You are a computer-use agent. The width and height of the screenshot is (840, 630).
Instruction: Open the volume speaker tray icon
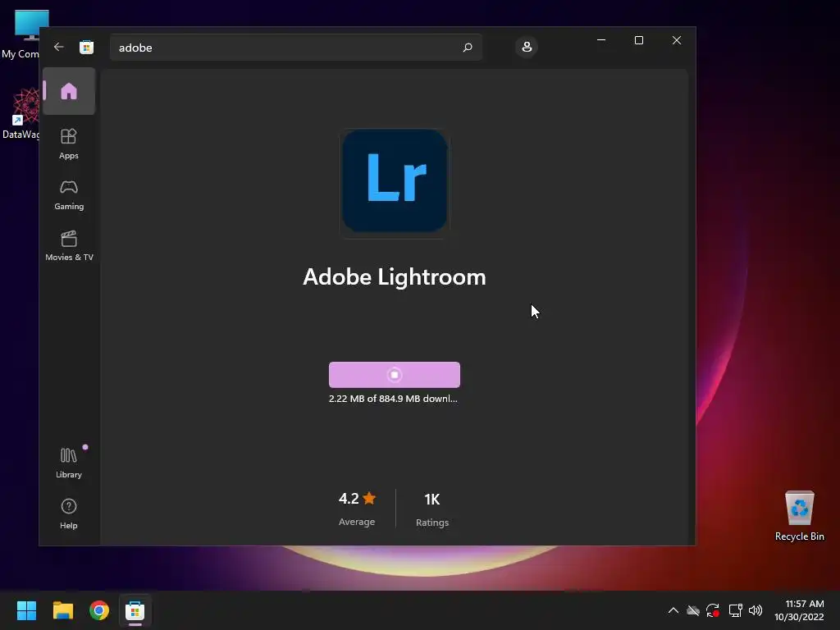point(756,610)
